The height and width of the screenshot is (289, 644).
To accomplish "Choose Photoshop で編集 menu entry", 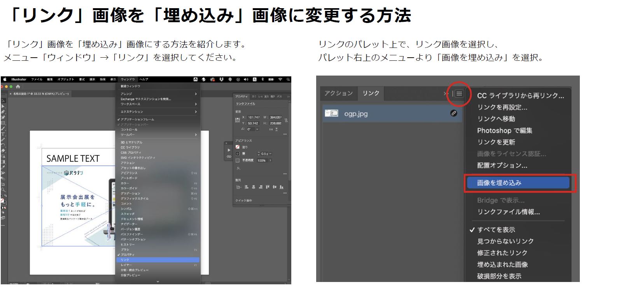I will tap(505, 130).
